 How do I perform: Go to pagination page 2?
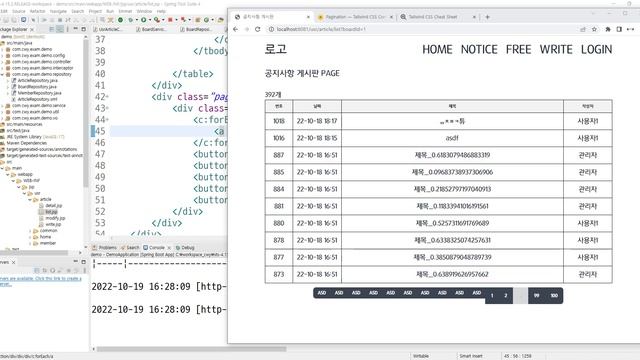[506, 296]
